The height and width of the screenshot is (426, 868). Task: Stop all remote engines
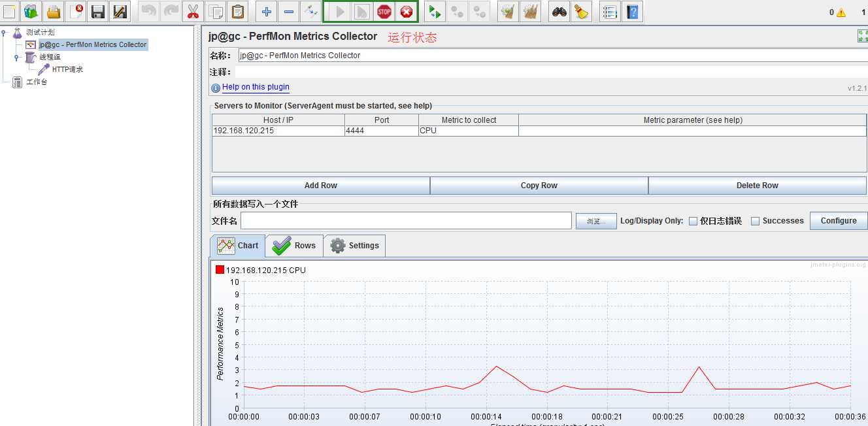457,11
